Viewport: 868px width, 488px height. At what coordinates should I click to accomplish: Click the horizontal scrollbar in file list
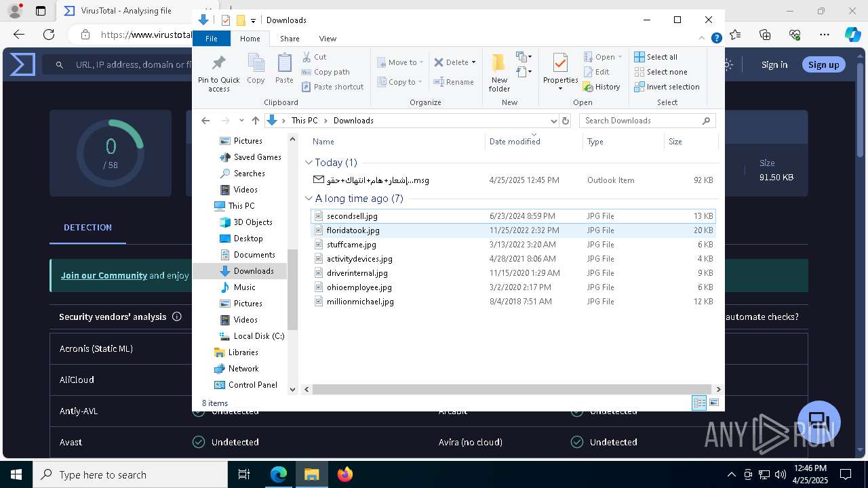tap(512, 389)
